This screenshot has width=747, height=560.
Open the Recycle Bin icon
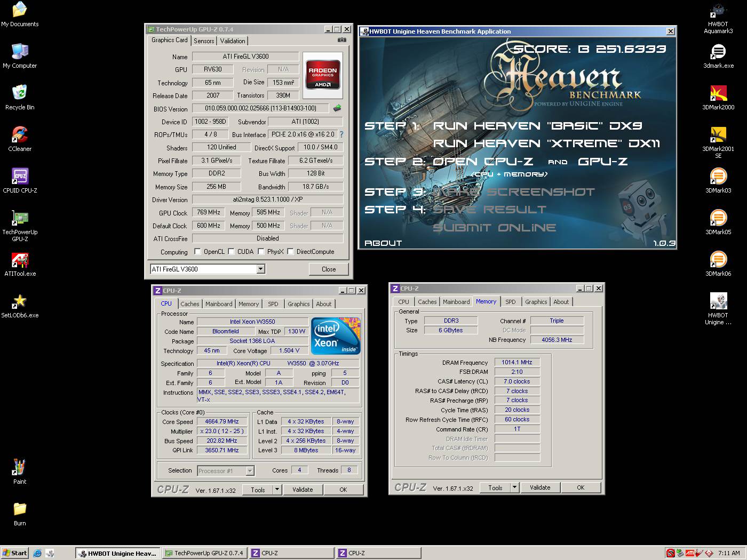point(20,98)
